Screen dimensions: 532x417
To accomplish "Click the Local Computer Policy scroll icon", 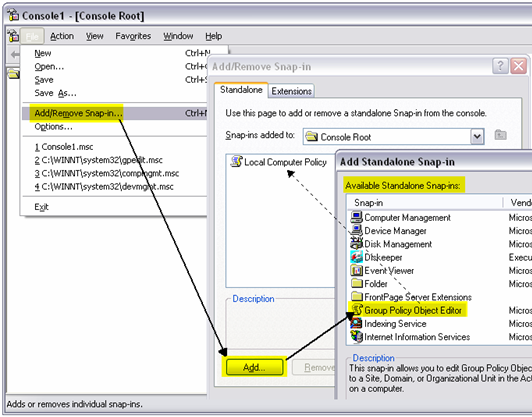I will [x=236, y=162].
